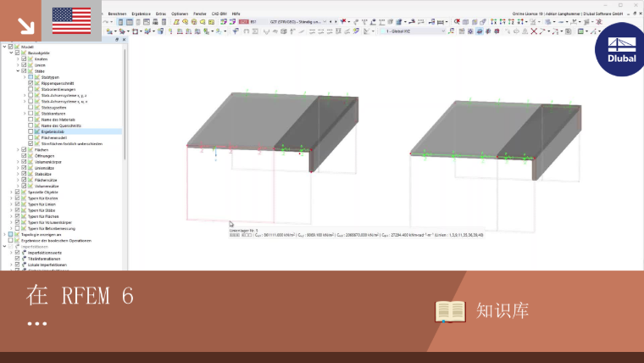
Task: Open the CAD-BIM menu
Action: pos(219,14)
